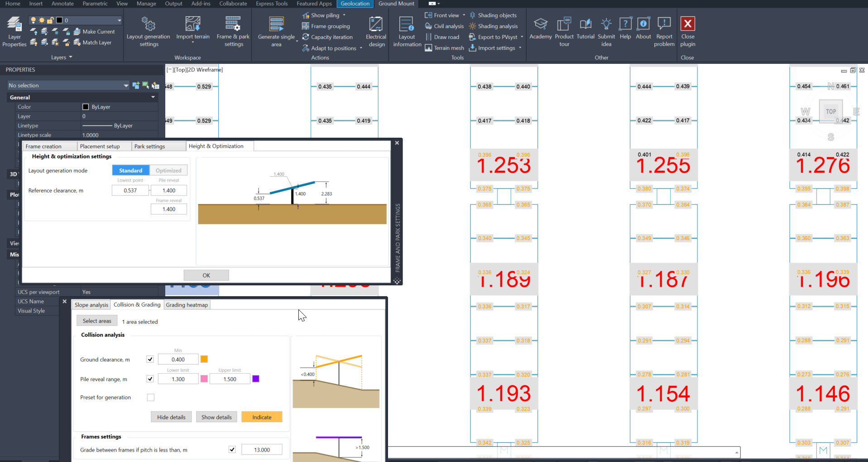Viewport: 868px width, 462px height.
Task: Click orange Ground clearance color swatch
Action: click(x=204, y=359)
